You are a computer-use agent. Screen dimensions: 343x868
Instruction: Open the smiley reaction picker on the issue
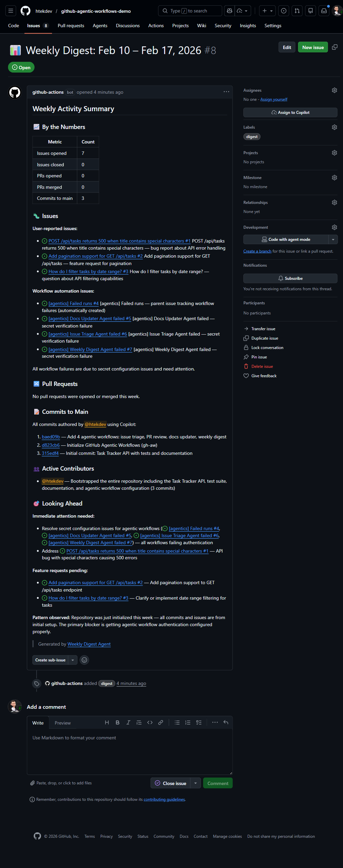click(84, 660)
